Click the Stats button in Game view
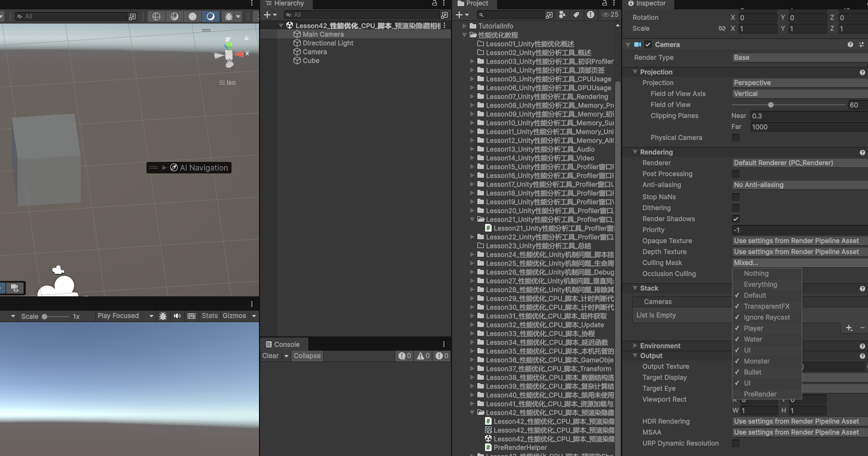Screen dimensions: 868x456 [x=210, y=316]
